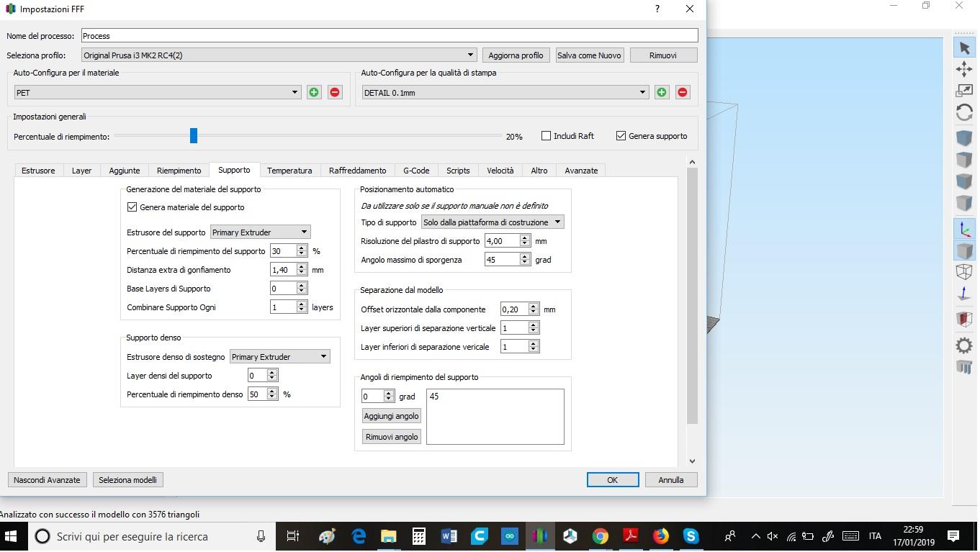This screenshot has height=552, width=980.
Task: Open File Explorer from the taskbar
Action: [389, 536]
